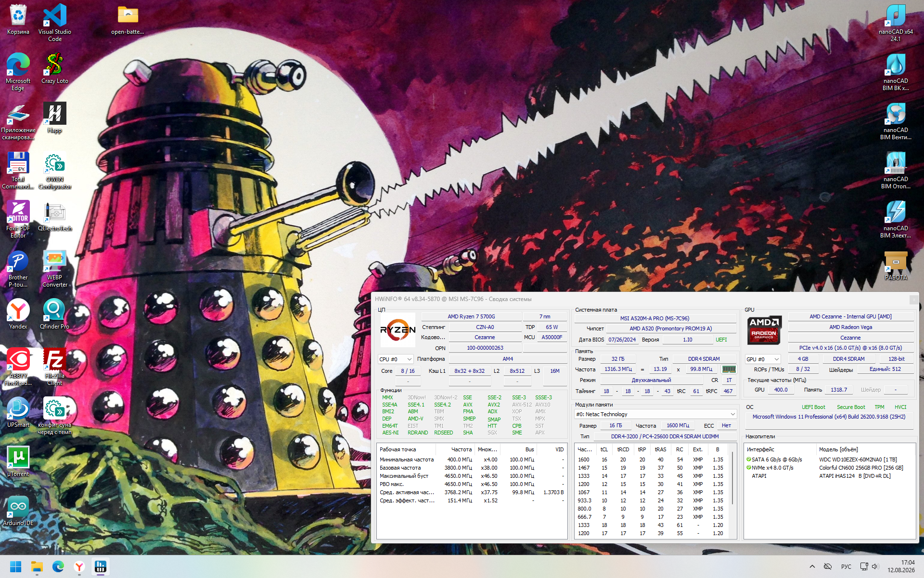Click the SATA 6 Gb/s drive status indicator

tap(749, 460)
